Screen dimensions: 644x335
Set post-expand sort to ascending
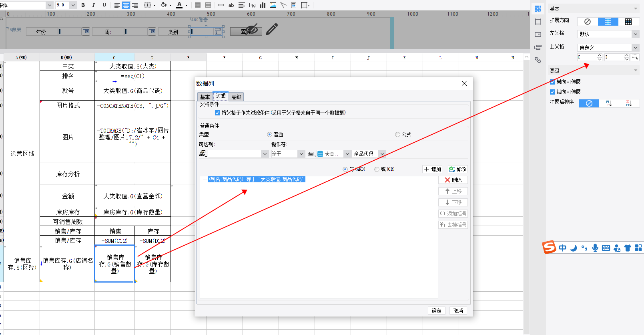coord(609,103)
